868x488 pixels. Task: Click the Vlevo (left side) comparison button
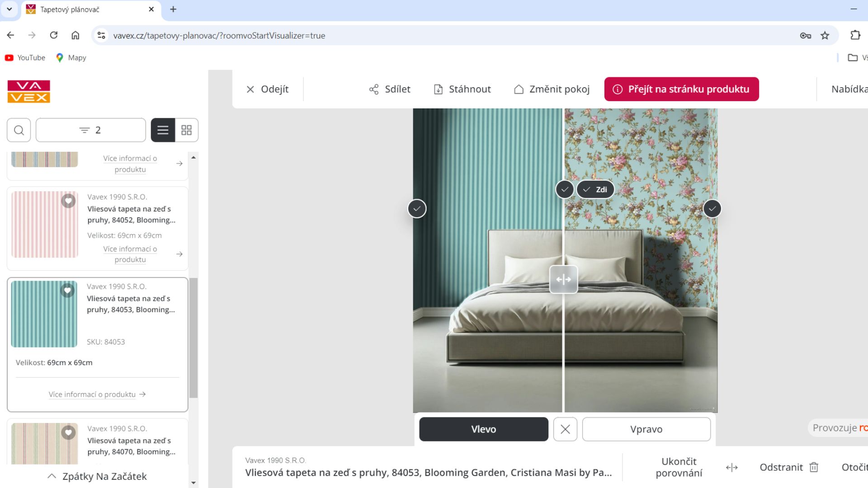click(483, 429)
